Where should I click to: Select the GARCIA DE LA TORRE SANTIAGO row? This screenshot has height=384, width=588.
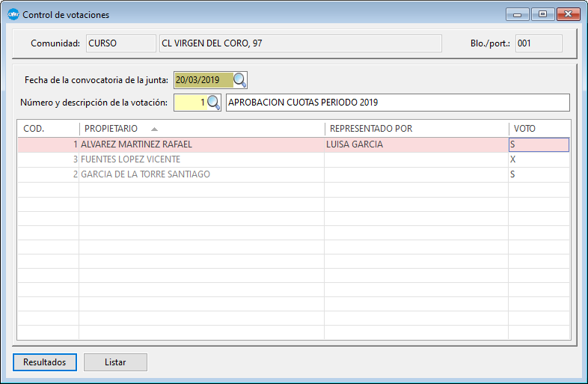coord(145,174)
